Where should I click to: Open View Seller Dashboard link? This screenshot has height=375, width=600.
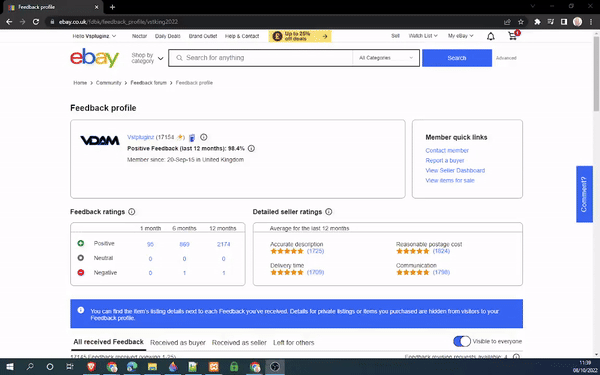click(455, 170)
